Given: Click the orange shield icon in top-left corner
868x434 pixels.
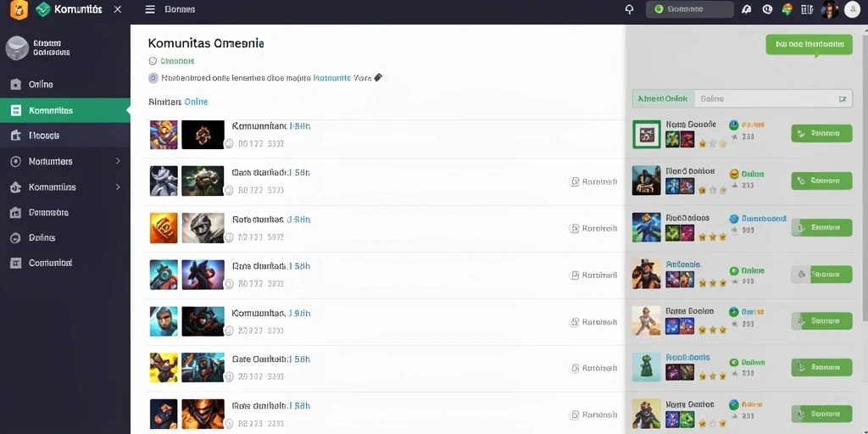Looking at the screenshot, I should click(19, 9).
